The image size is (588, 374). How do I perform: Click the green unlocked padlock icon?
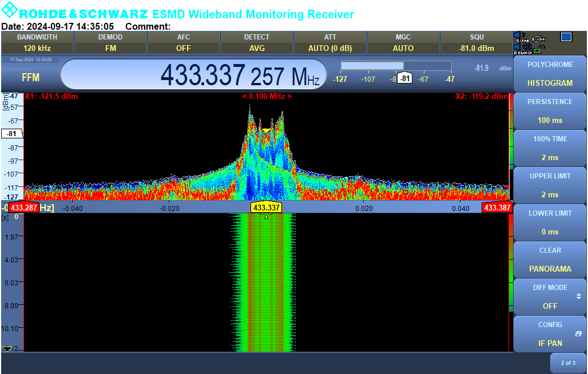click(x=539, y=49)
